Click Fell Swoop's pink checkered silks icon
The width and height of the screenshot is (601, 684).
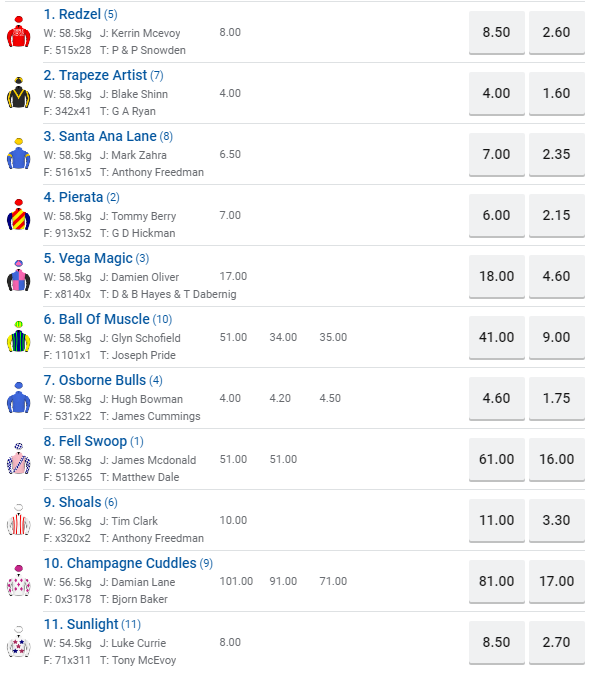[18, 459]
